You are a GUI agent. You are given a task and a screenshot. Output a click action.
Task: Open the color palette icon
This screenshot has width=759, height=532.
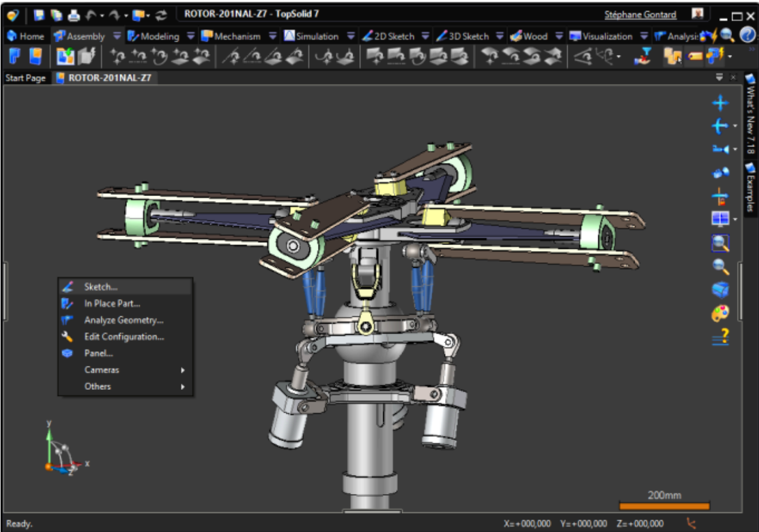pos(720,313)
